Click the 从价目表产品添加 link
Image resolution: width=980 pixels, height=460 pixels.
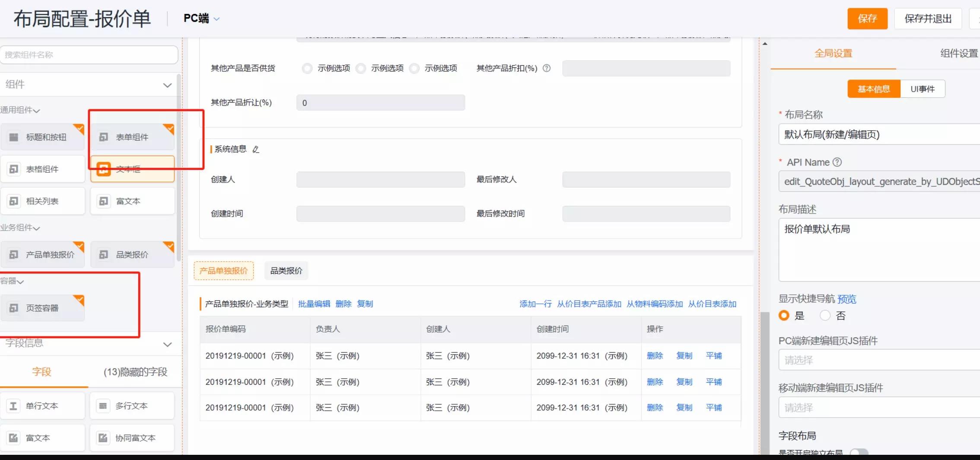click(589, 304)
